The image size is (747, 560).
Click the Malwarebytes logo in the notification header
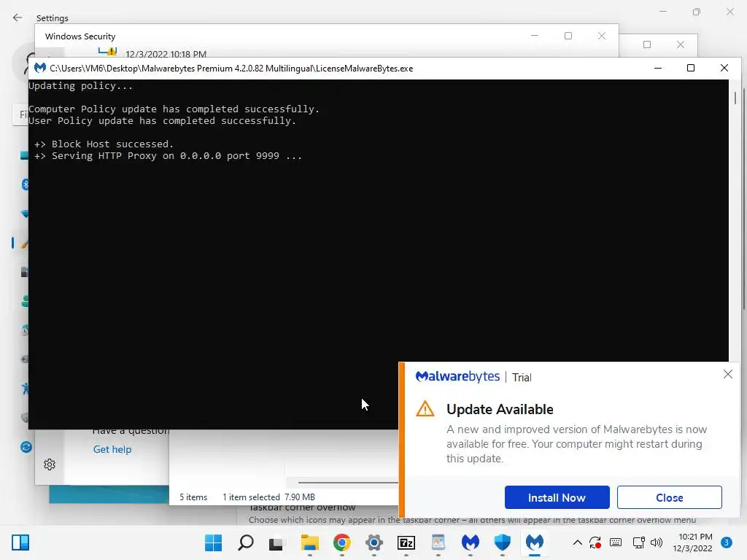pyautogui.click(x=457, y=377)
